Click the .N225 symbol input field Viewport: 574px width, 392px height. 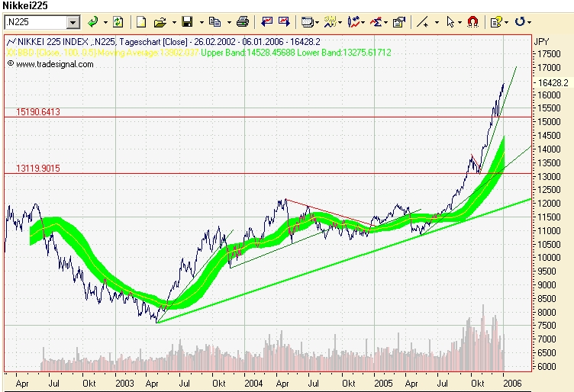click(x=36, y=22)
